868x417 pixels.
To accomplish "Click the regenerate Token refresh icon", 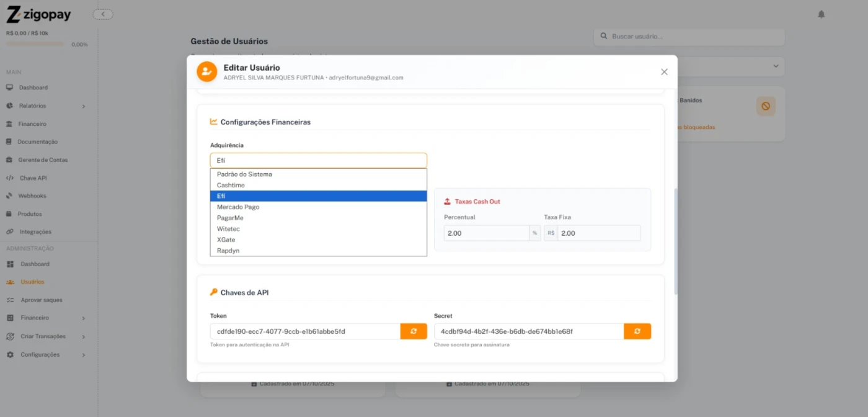I will (x=414, y=331).
